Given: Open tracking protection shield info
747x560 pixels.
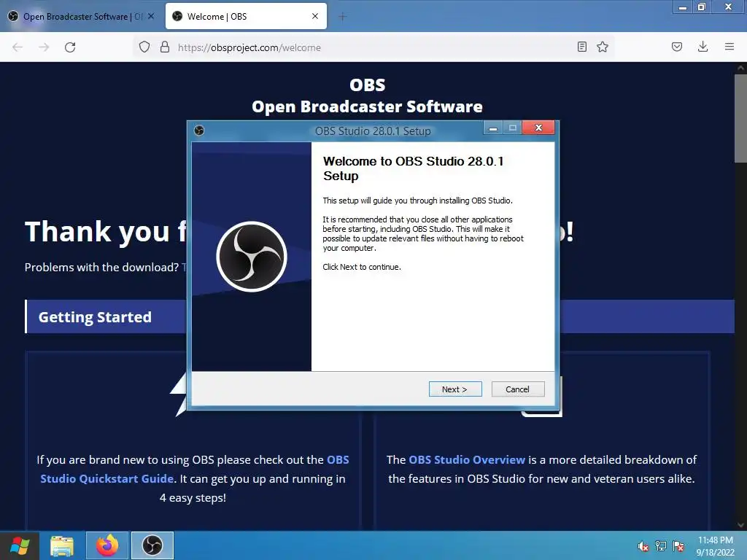Looking at the screenshot, I should pyautogui.click(x=144, y=47).
